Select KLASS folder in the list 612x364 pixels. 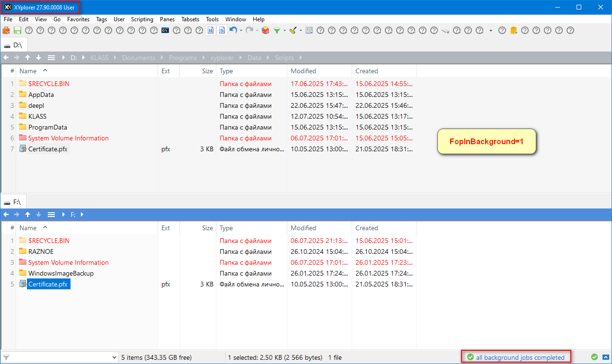point(37,116)
